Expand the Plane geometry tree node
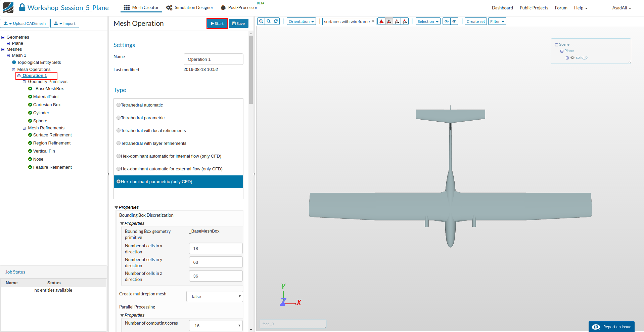The width and height of the screenshot is (644, 332). pos(8,43)
